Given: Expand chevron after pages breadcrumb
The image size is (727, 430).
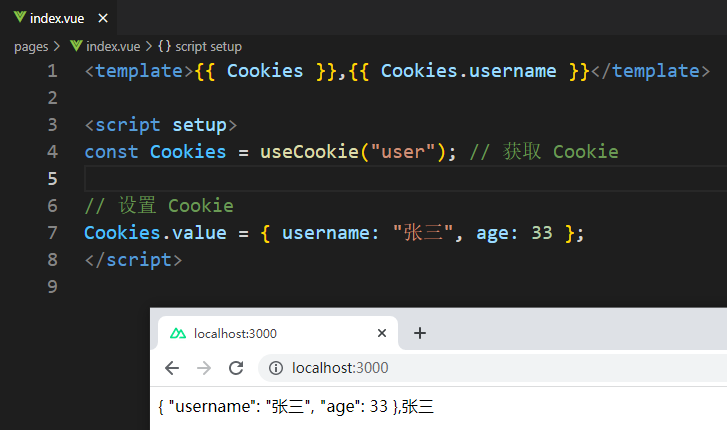Looking at the screenshot, I should (x=57, y=46).
